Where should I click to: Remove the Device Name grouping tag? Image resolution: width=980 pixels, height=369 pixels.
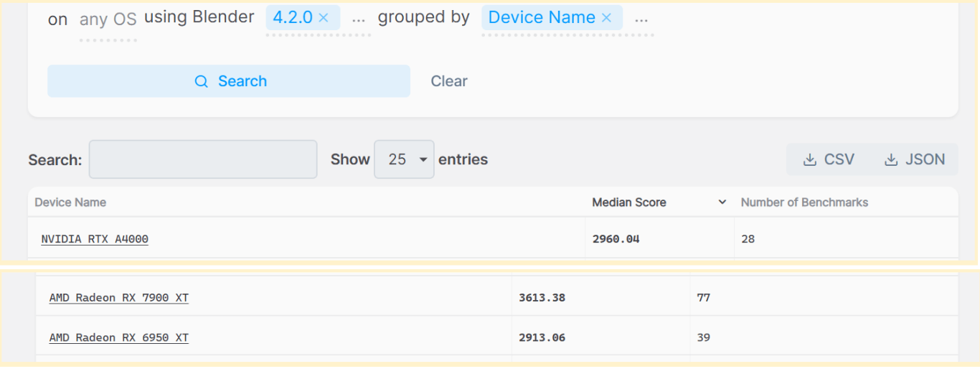[606, 18]
